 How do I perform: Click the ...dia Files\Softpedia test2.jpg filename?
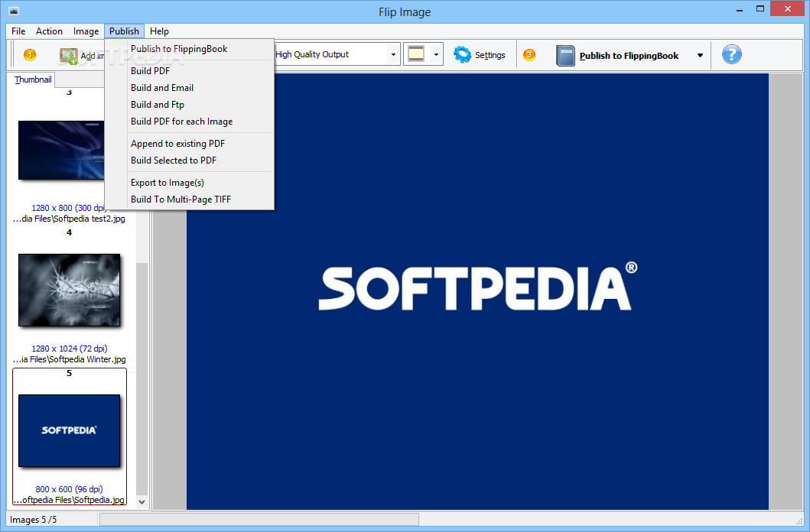70,219
